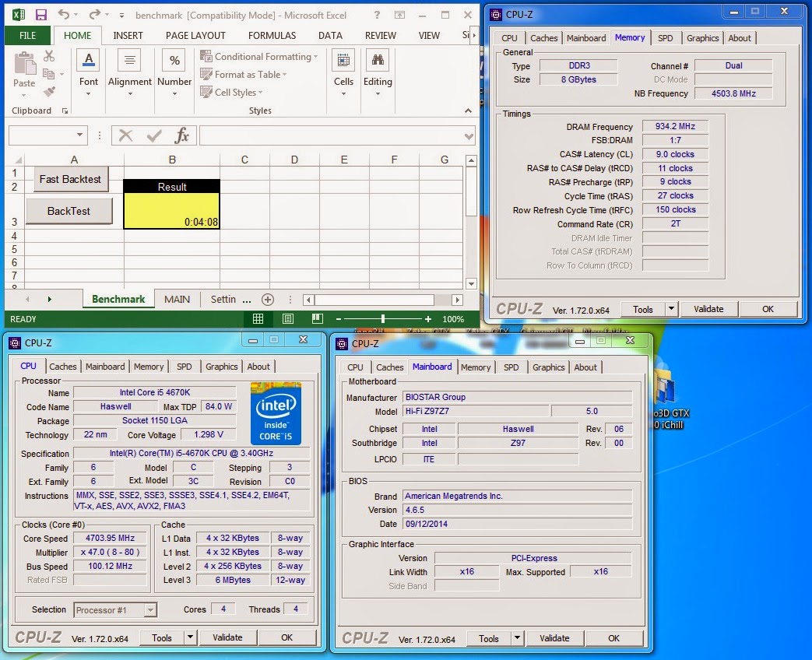This screenshot has height=660, width=812.
Task: Open Clipboard dialog launcher
Action: pos(65,111)
